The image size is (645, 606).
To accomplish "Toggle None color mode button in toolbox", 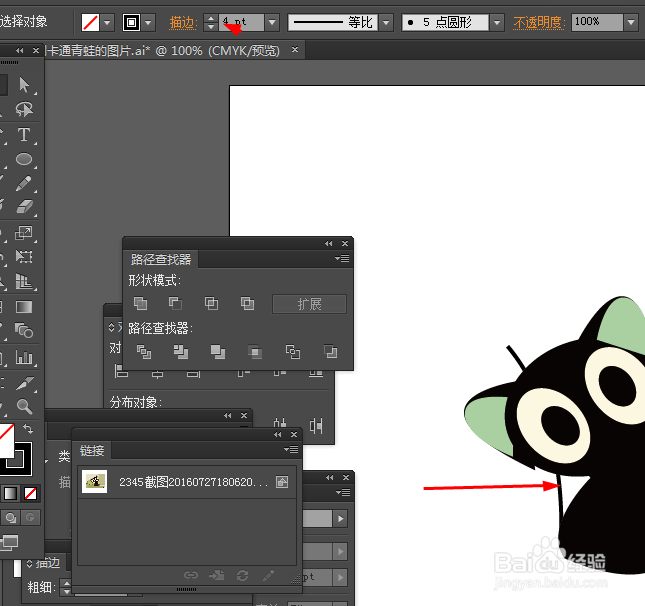I will pyautogui.click(x=30, y=493).
